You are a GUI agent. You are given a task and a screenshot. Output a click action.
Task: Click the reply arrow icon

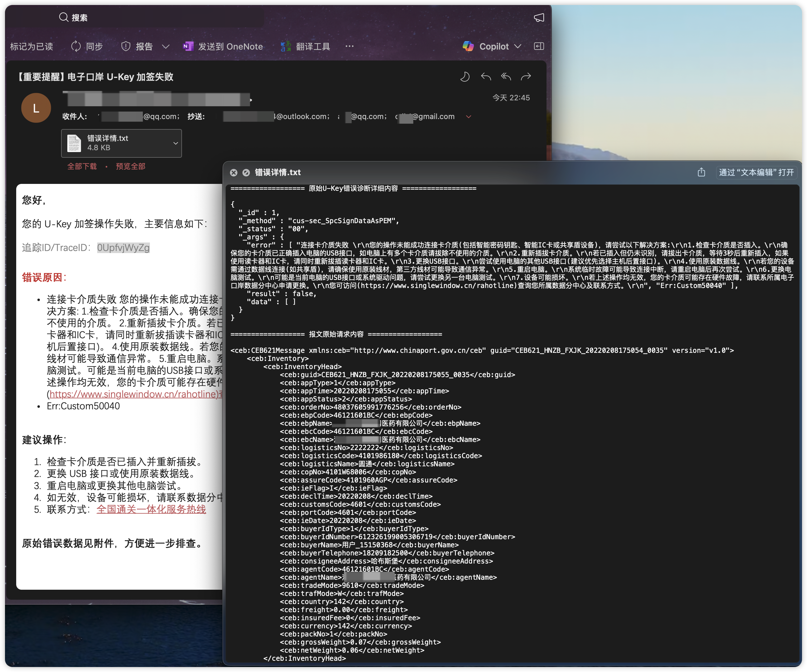pos(486,76)
